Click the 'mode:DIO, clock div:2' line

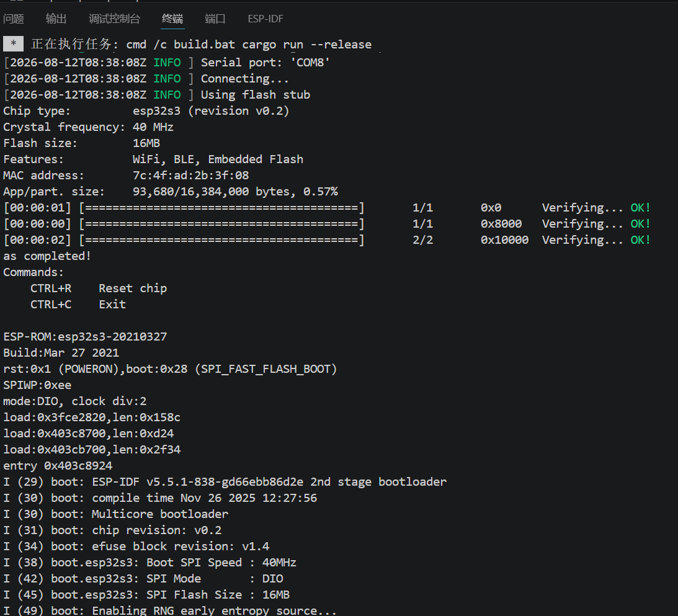(x=75, y=401)
